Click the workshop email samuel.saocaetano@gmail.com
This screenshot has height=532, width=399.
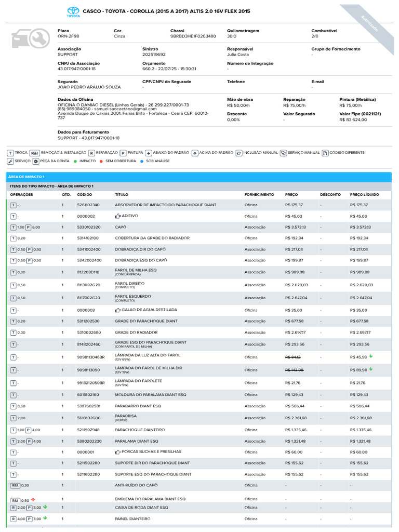pos(126,109)
